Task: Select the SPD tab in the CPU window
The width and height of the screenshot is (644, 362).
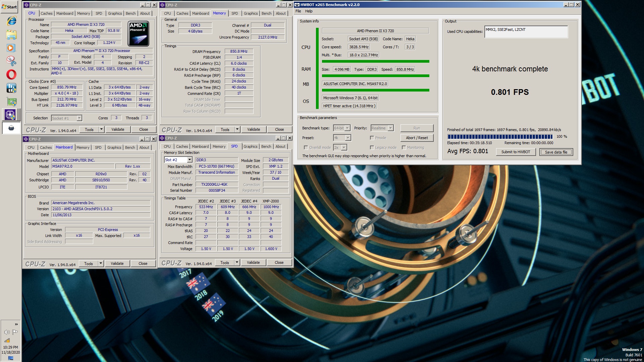Action: tap(99, 13)
